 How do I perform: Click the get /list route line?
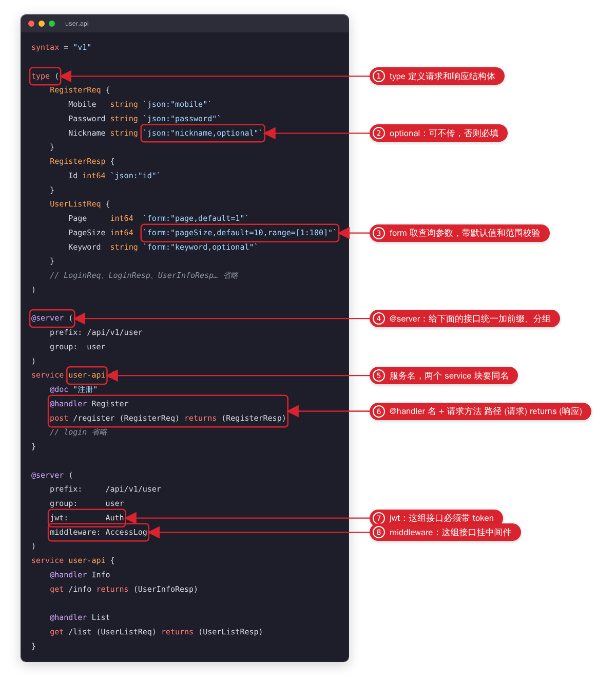coord(156,632)
